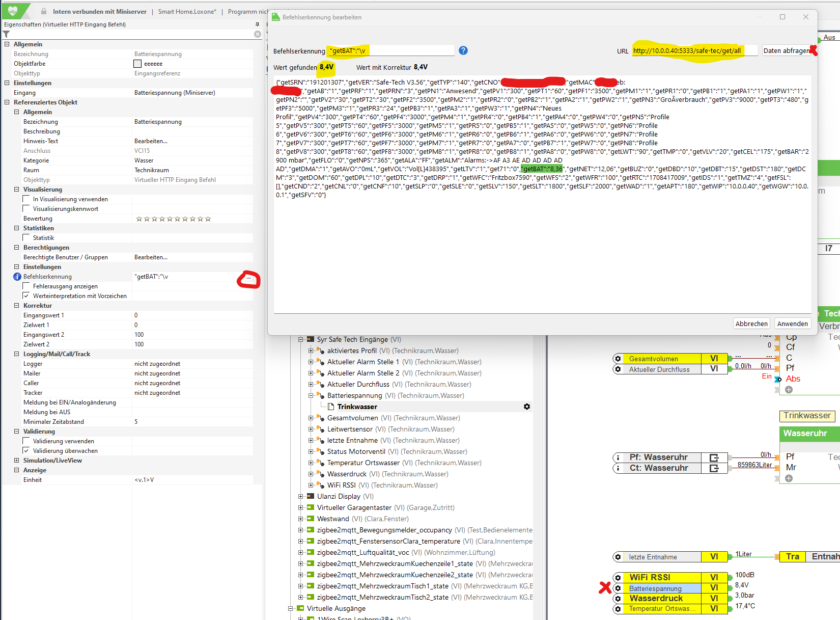Image resolution: width=840 pixels, height=620 pixels.
Task: Uncheck Validierung überwachen checkbox
Action: click(x=26, y=451)
